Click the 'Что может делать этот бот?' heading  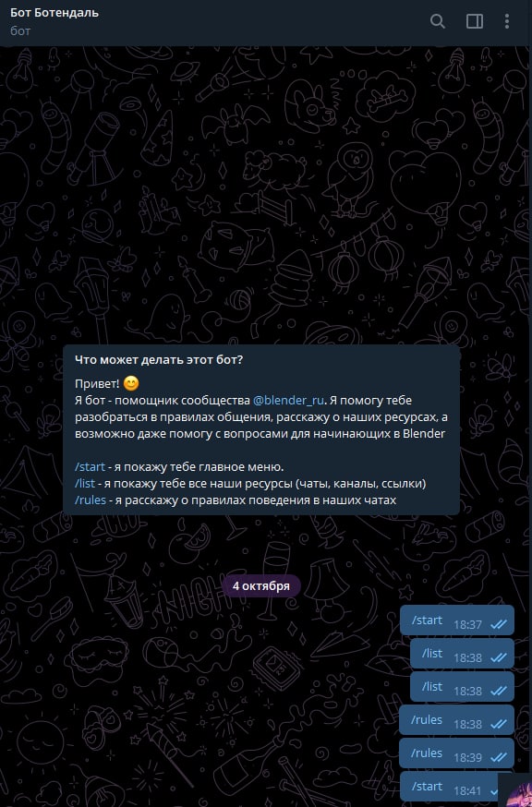point(159,360)
